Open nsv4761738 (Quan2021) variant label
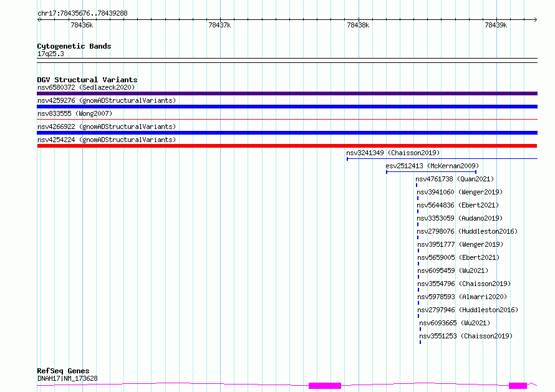 pyautogui.click(x=455, y=179)
